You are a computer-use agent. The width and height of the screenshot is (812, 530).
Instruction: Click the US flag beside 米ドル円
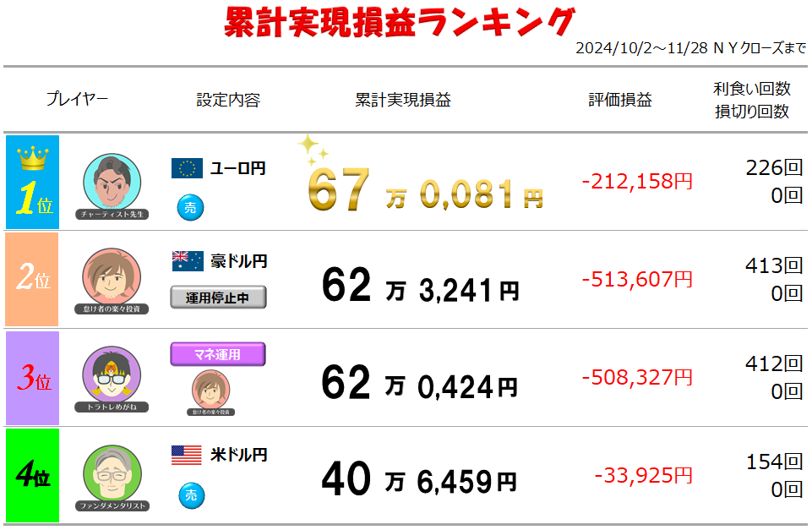pos(187,456)
